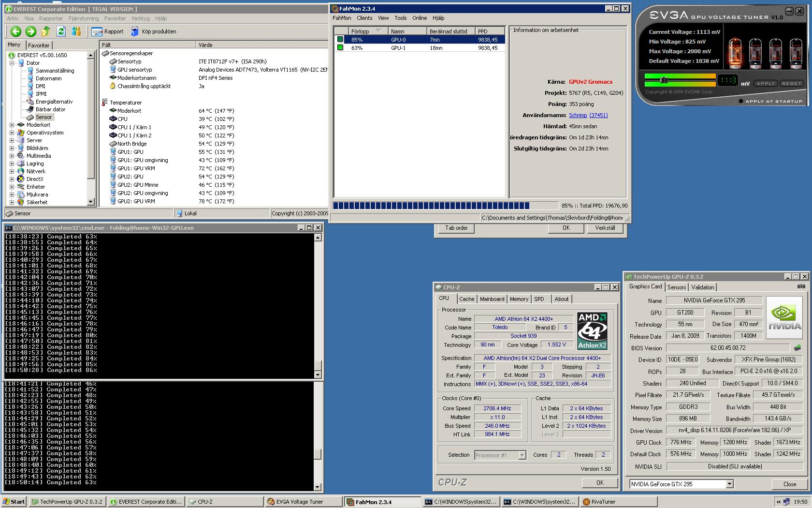Click the Chassiintrång padlock icon in EVEREST
Viewport: 812px width, 508px height.
tap(113, 86)
